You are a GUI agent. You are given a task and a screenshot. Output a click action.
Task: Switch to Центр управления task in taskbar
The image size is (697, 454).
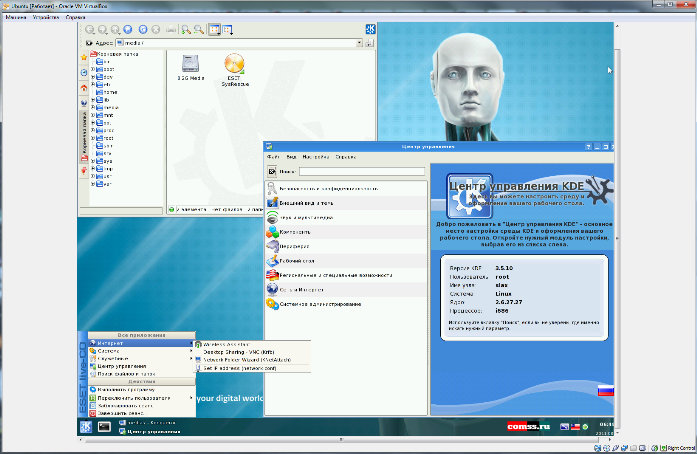click(150, 431)
